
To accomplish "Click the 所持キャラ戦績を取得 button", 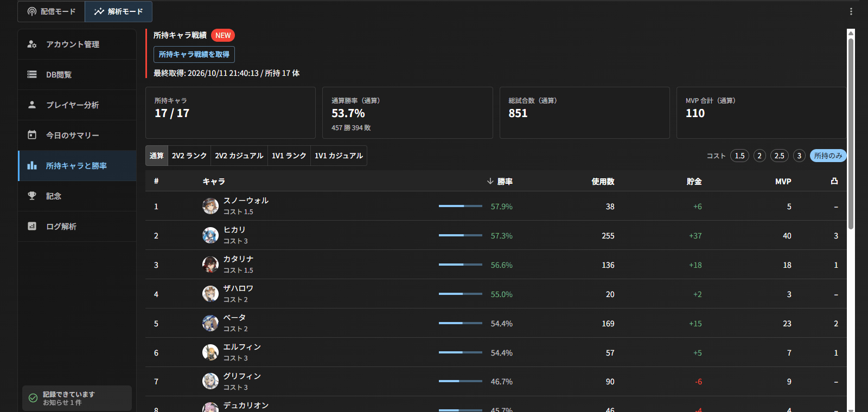I will (x=194, y=54).
